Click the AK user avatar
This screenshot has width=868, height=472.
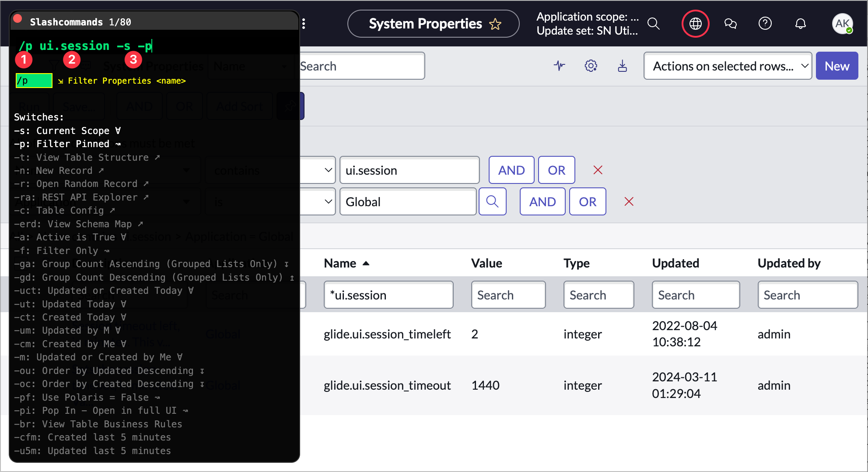tap(843, 24)
